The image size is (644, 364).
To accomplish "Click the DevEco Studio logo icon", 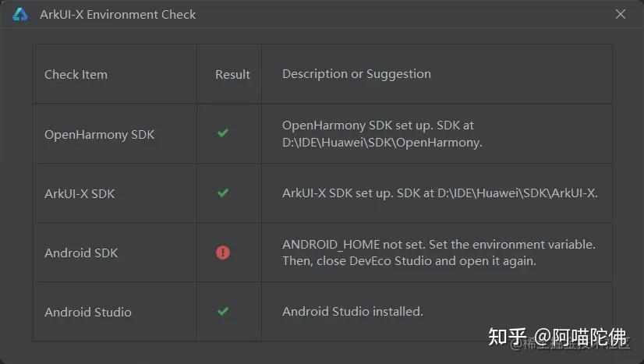I will click(20, 14).
